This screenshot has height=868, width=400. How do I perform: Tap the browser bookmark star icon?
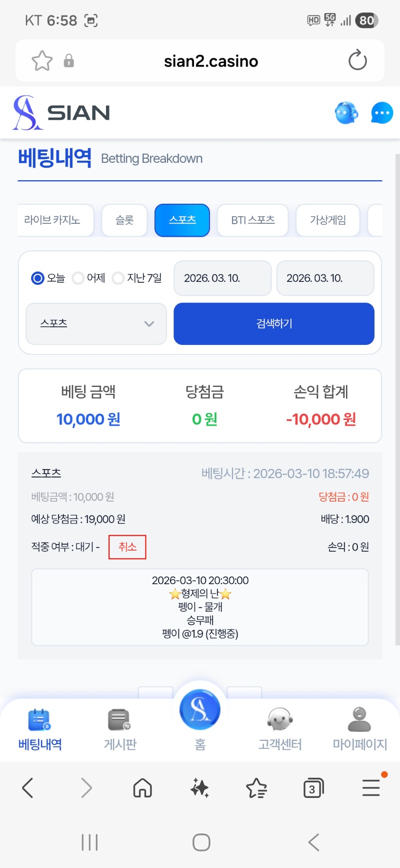(x=42, y=61)
